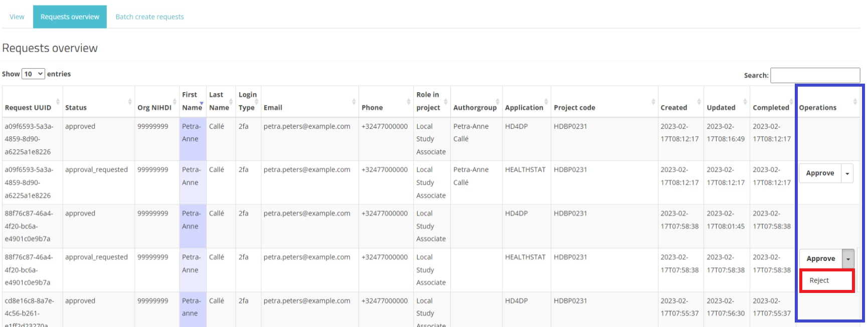Collapse the open dropdown arrow above Reject
The width and height of the screenshot is (868, 327).
click(848, 259)
